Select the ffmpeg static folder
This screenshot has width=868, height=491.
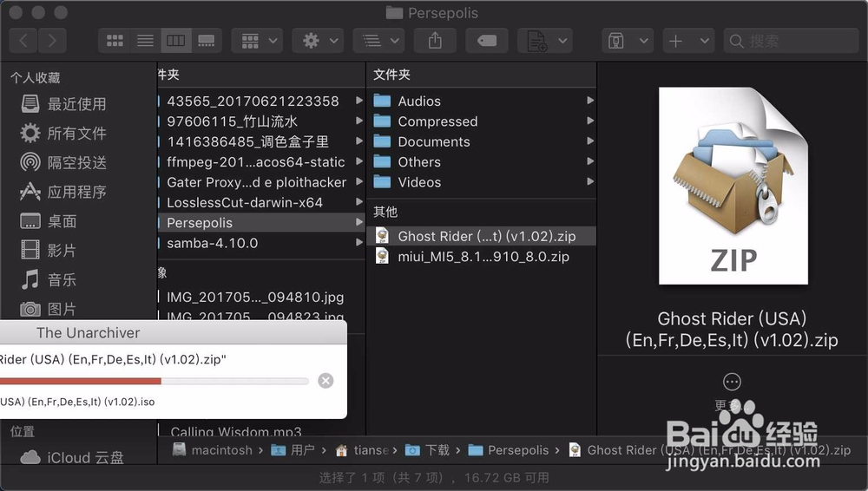(260, 162)
